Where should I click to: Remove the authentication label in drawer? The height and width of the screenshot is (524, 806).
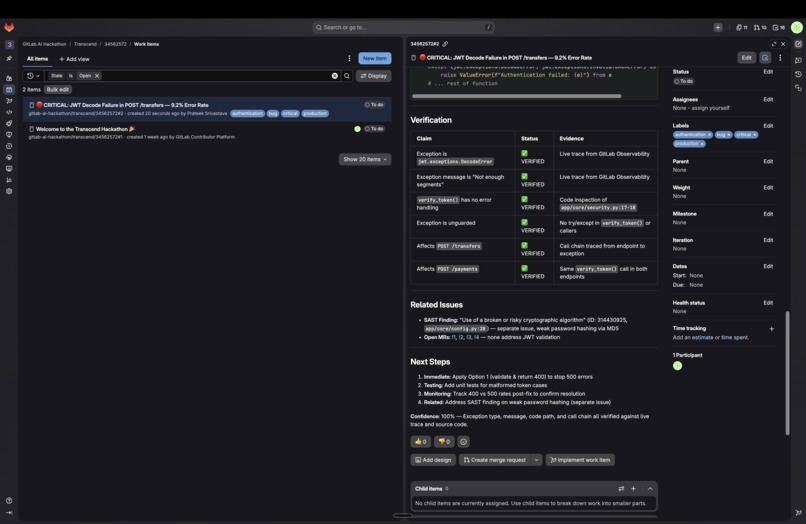(709, 135)
